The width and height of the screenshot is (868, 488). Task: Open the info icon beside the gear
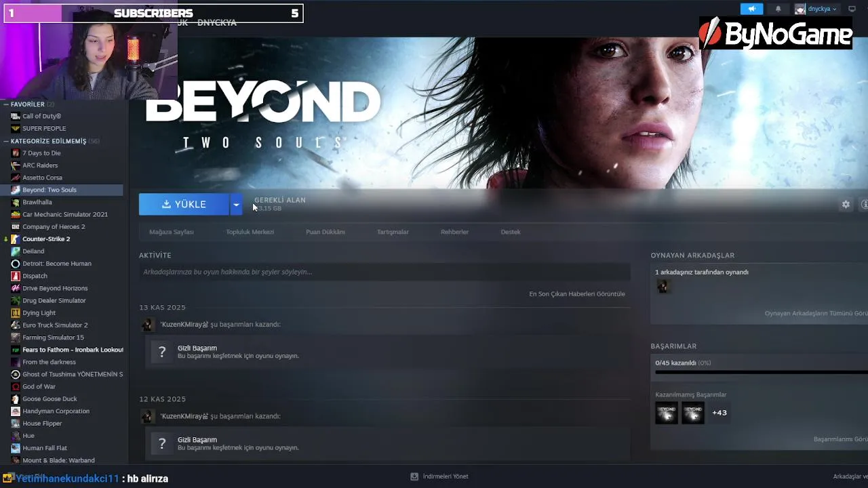(x=865, y=204)
